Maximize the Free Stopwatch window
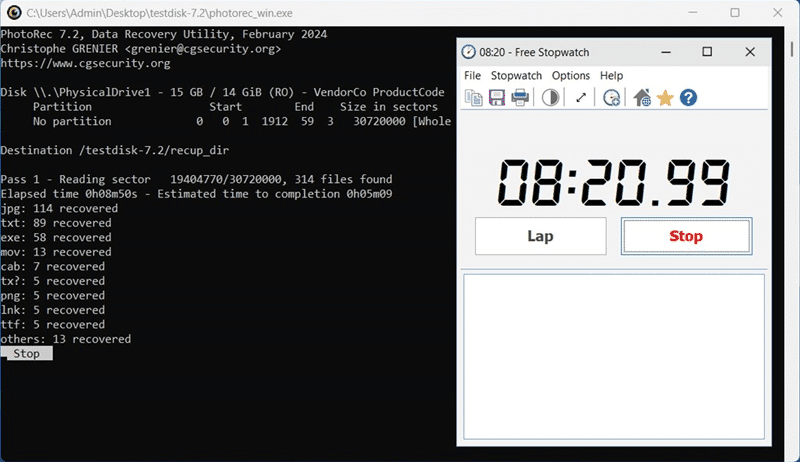800x462 pixels. (707, 52)
